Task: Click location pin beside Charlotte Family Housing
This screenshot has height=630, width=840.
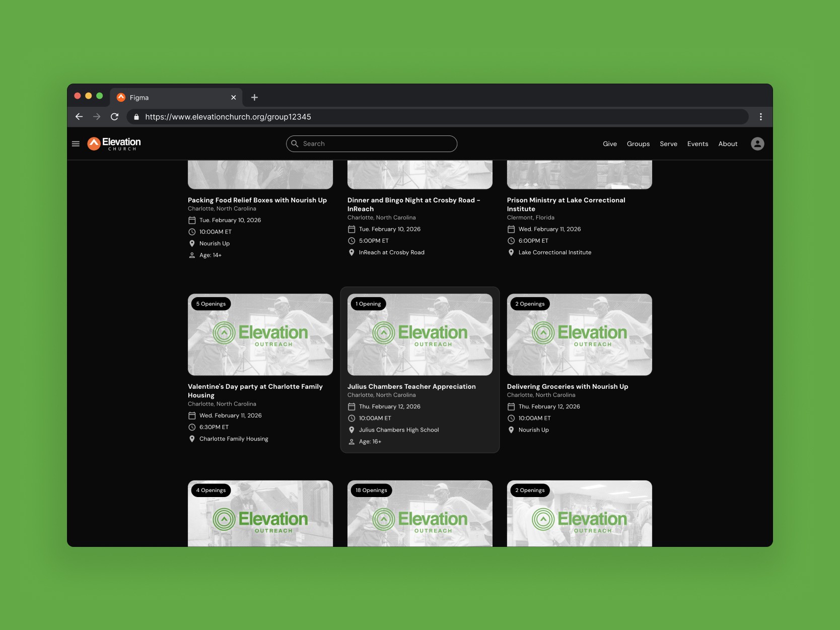Action: [x=192, y=439]
